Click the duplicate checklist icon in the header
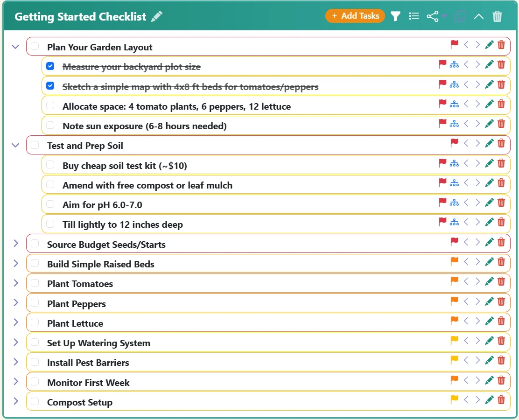 point(460,16)
